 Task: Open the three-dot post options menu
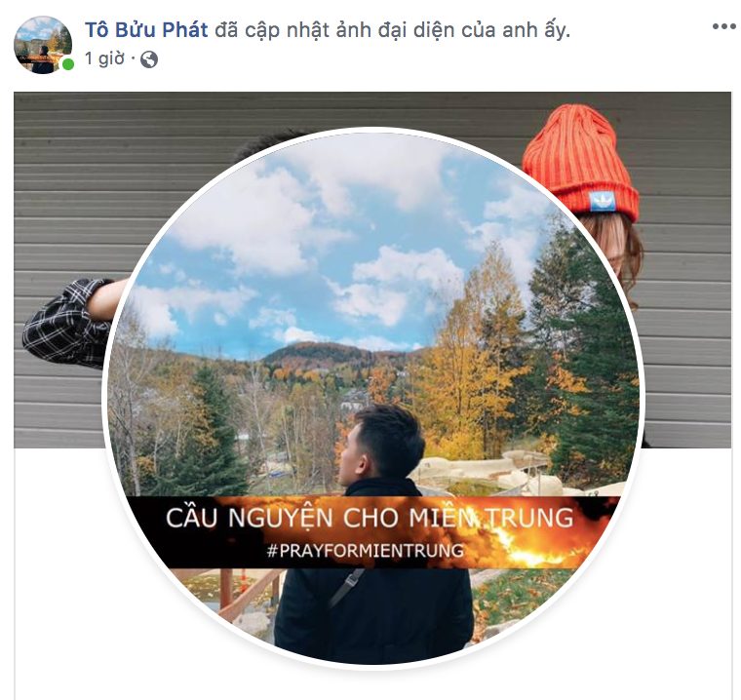click(723, 27)
